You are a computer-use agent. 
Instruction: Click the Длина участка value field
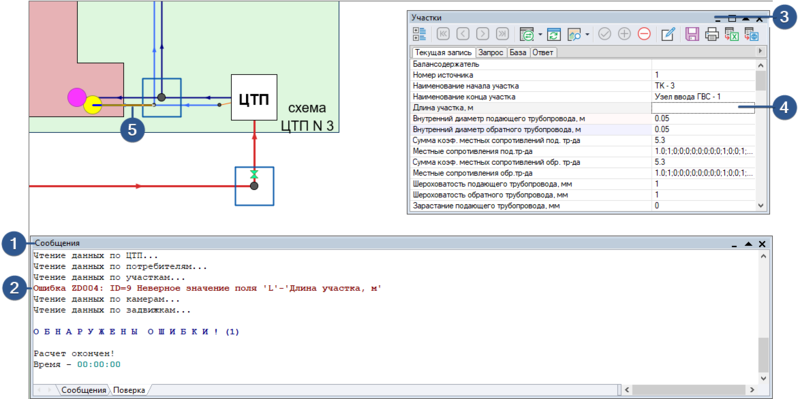pos(703,107)
